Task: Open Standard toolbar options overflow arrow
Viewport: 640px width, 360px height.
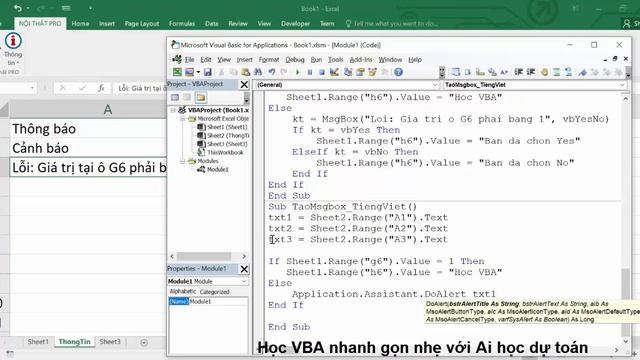Action: (x=442, y=72)
